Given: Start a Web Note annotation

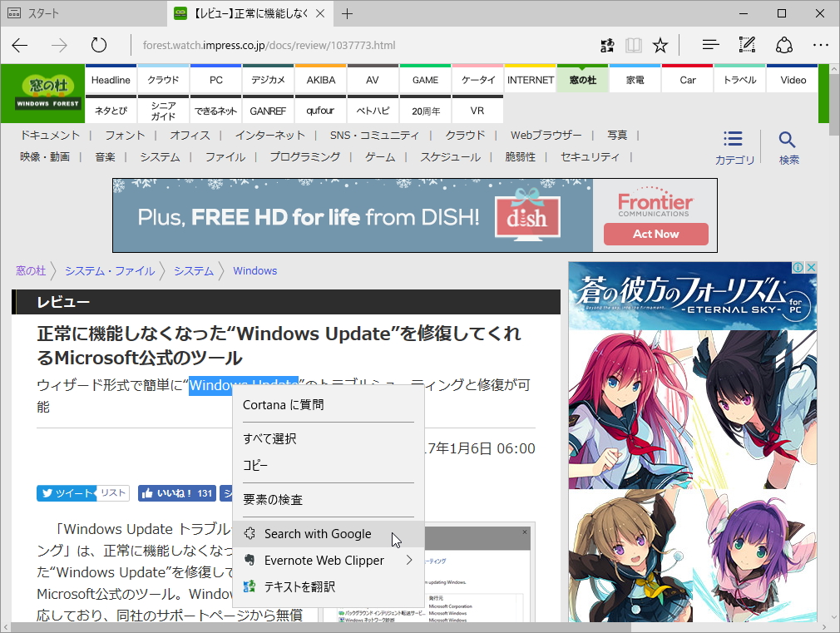Looking at the screenshot, I should tap(746, 45).
